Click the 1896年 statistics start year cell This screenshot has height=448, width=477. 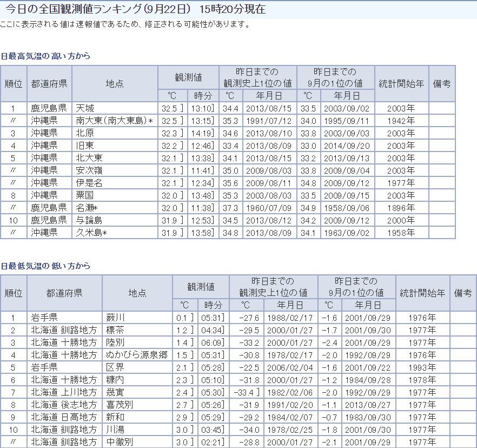(x=401, y=208)
